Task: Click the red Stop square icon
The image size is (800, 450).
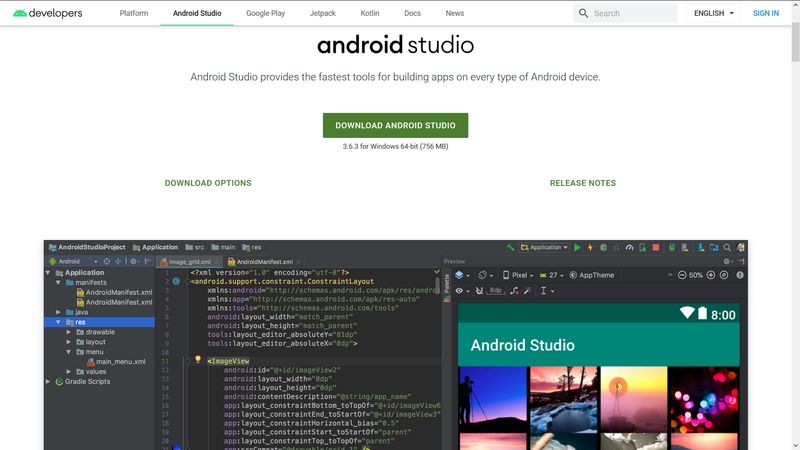Action: 656,247
